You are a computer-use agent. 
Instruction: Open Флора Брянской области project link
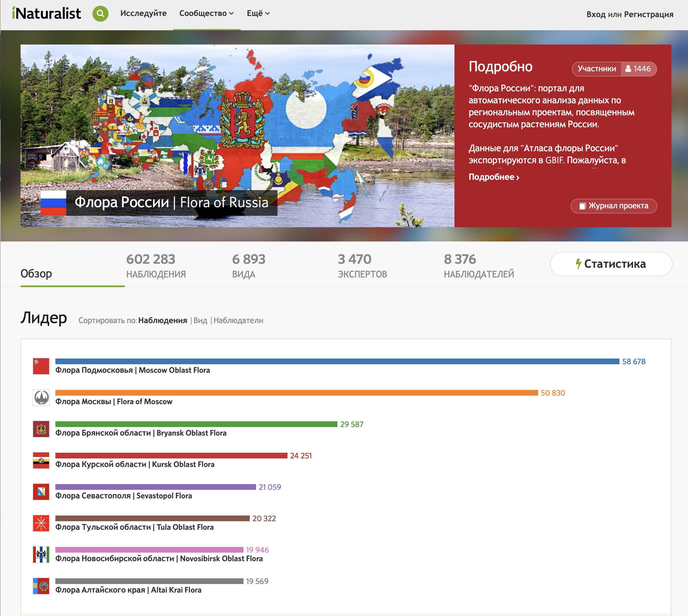click(x=141, y=433)
